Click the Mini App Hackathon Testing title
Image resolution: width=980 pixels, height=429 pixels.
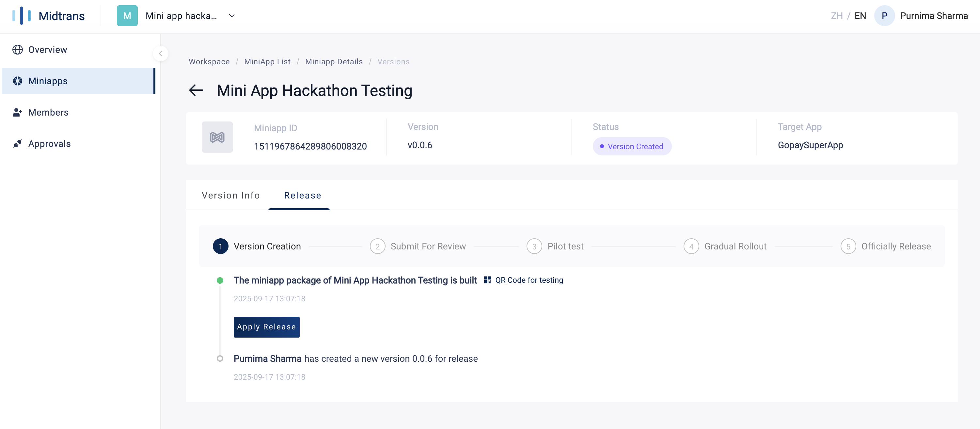coord(314,91)
